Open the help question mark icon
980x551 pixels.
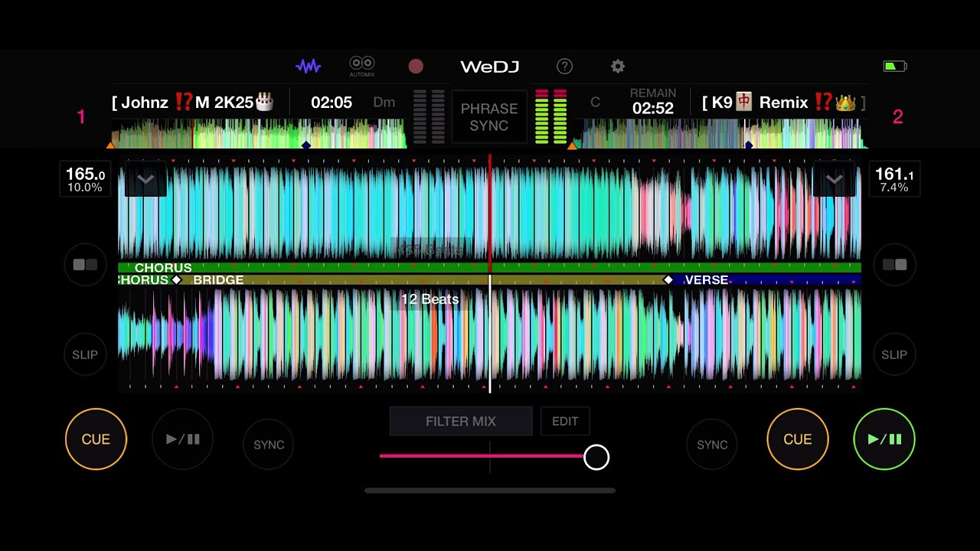(564, 67)
